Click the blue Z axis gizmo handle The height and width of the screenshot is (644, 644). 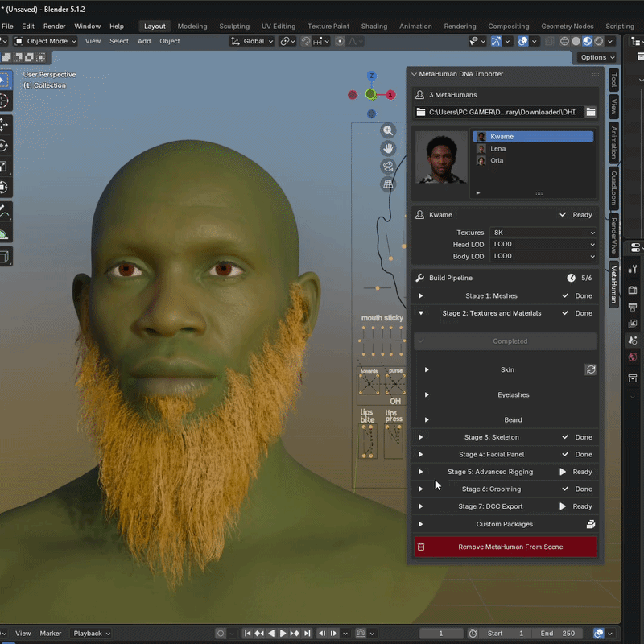(x=371, y=76)
